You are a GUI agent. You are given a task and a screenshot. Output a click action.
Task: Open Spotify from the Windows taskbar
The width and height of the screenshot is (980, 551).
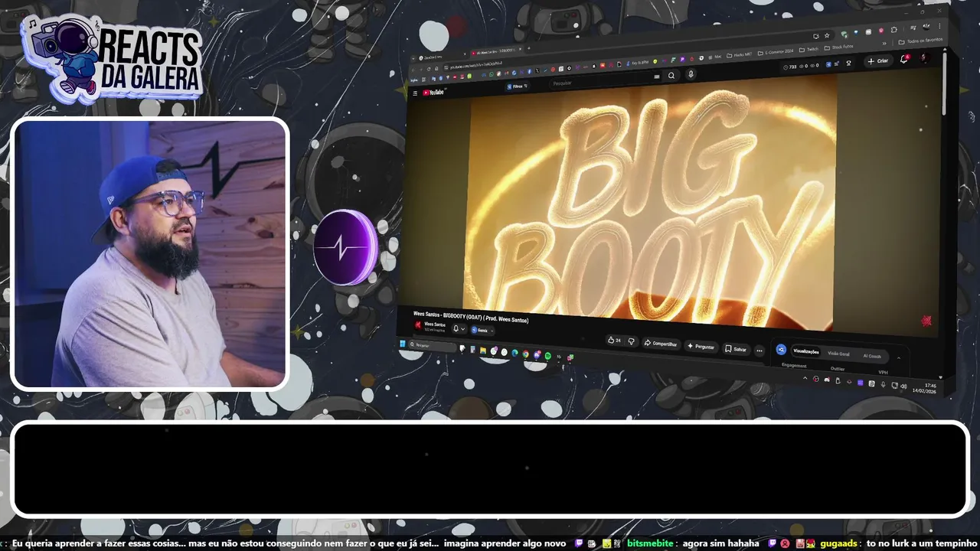click(x=548, y=355)
